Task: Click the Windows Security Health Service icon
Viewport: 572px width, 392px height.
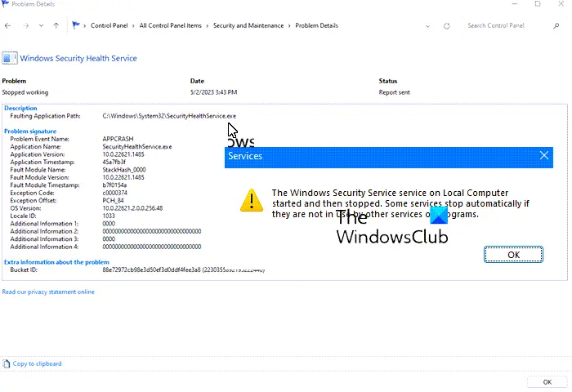Action: [x=10, y=58]
